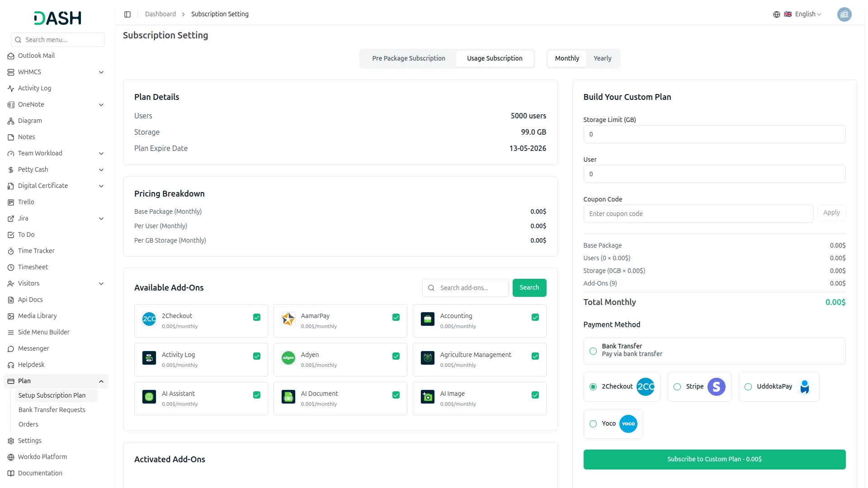Select Bank Transfer payment radio
This screenshot has height=488, width=868.
click(x=593, y=351)
